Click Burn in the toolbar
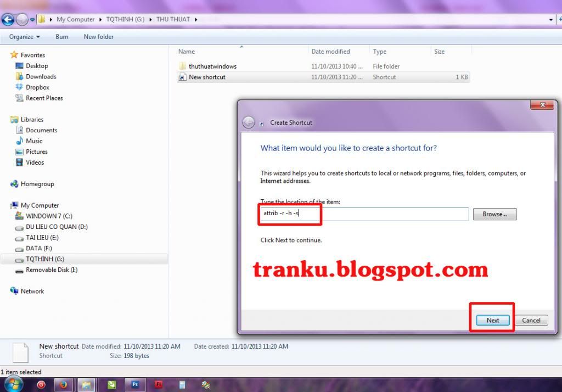The width and height of the screenshot is (562, 392). tap(62, 37)
